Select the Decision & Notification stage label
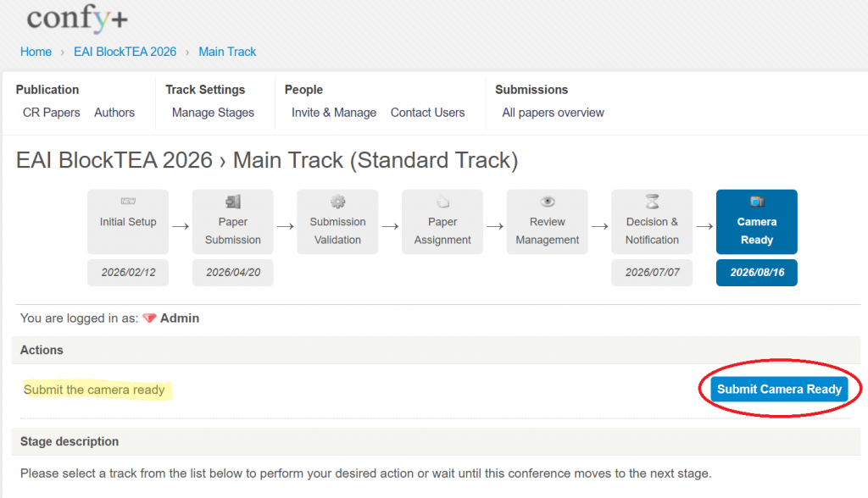This screenshot has height=498, width=868. click(652, 230)
